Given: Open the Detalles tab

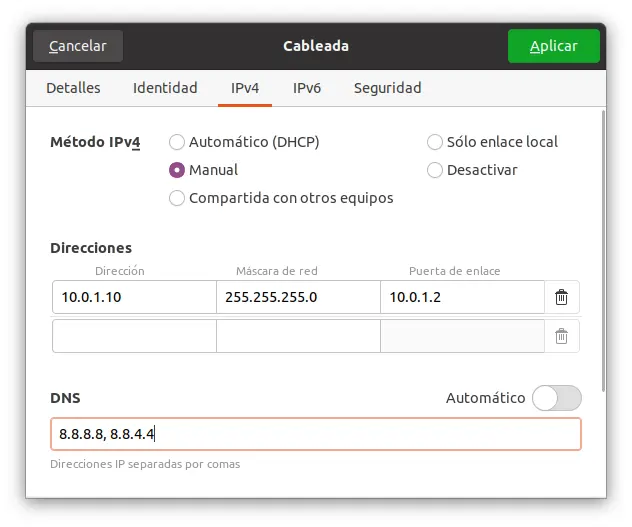Looking at the screenshot, I should click(73, 88).
